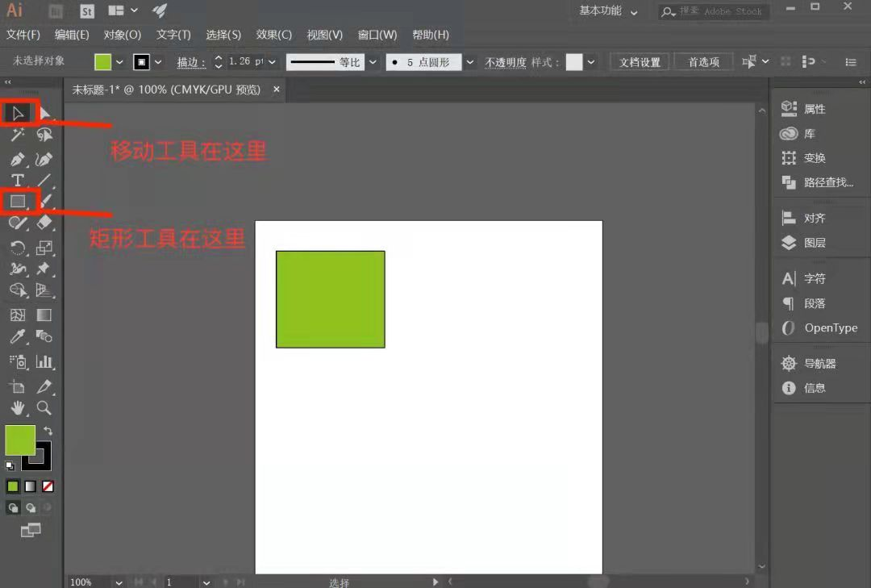Set paint type to Gradient
Screen dimensions: 871x588
pos(31,486)
